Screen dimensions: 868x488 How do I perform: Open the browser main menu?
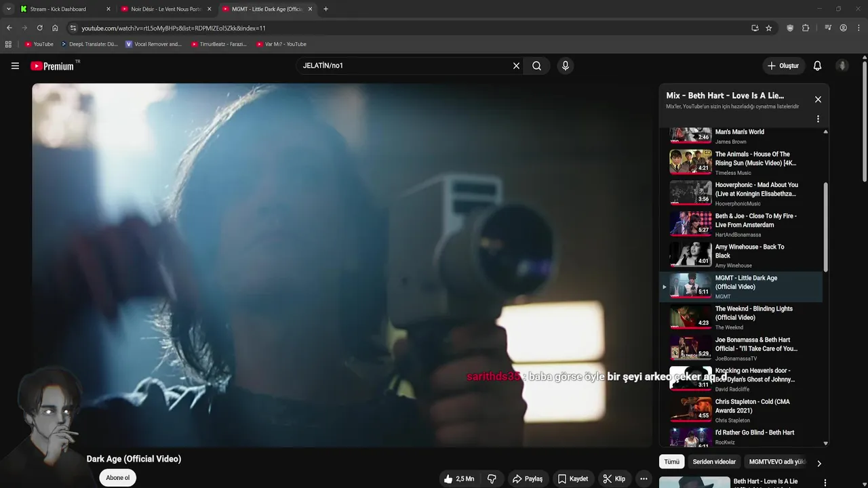858,28
